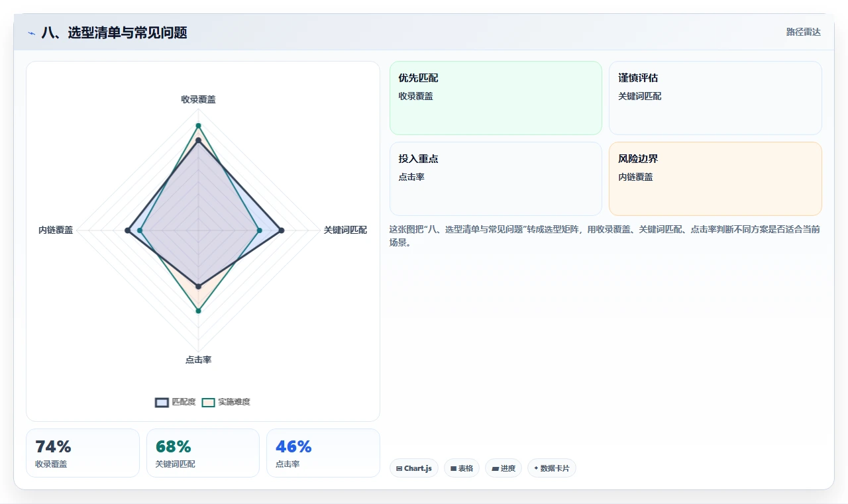Click the 收录覆盖 text in 优先匹配 card
Screen dimensions: 848x504
(415, 96)
